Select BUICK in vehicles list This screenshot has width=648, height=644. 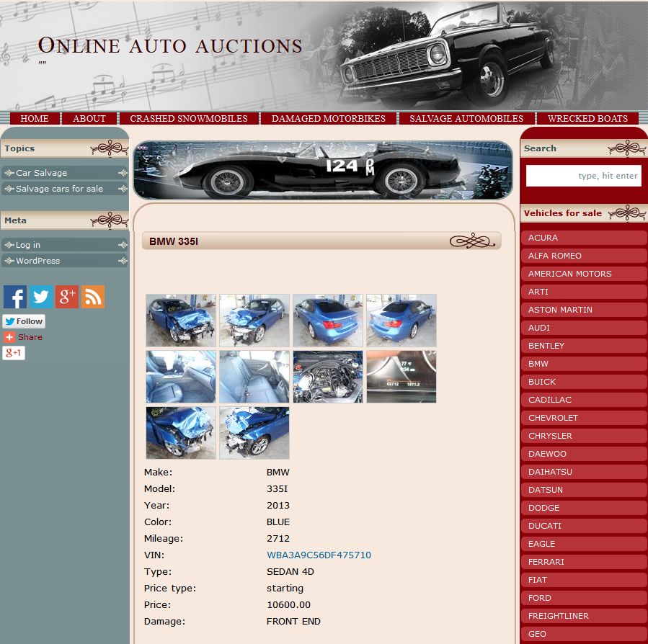pos(584,382)
